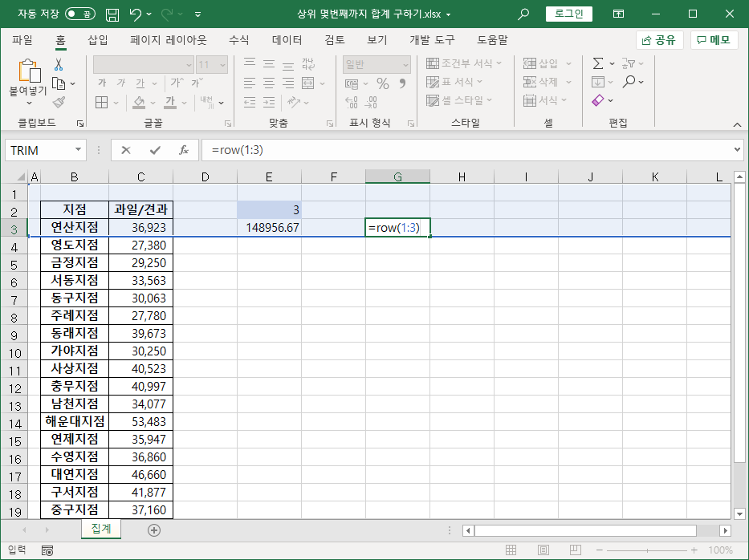The height and width of the screenshot is (560, 749).
Task: Open the Customize Quick Access Toolbar dropdown
Action: (197, 14)
